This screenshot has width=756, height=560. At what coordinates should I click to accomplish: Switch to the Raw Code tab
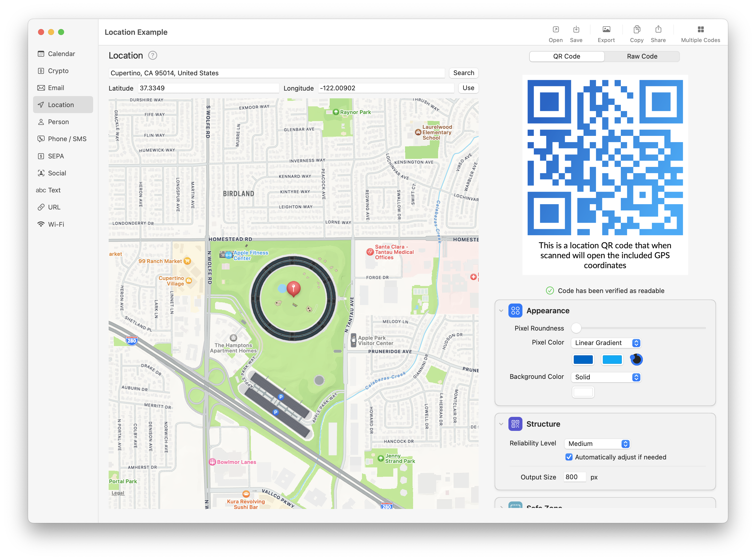tap(642, 56)
